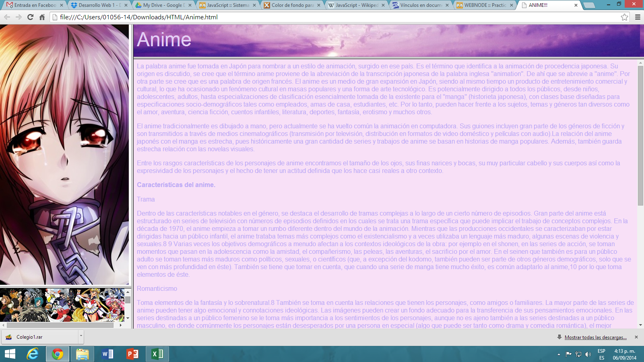Open Excel from the taskbar
This screenshot has width=644, height=362.
click(x=157, y=354)
